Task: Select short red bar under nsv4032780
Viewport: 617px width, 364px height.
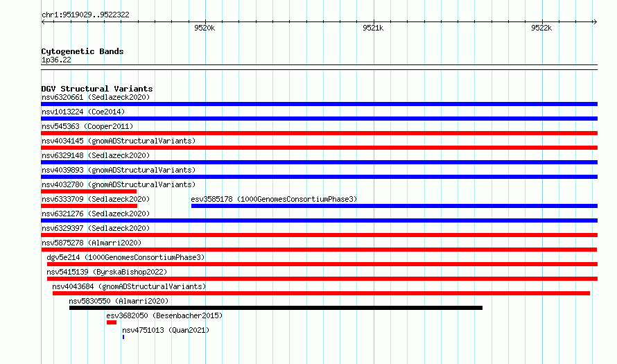Action: 89,191
